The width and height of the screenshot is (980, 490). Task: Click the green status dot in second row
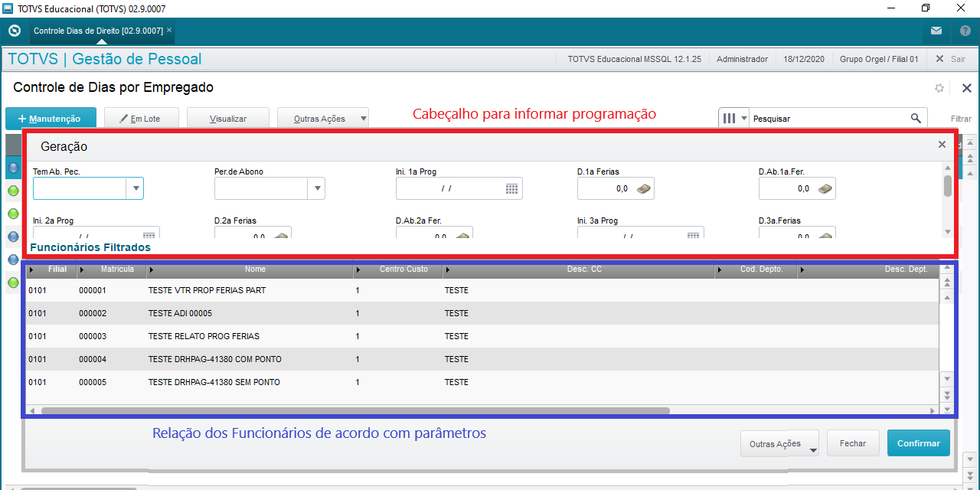[13, 191]
